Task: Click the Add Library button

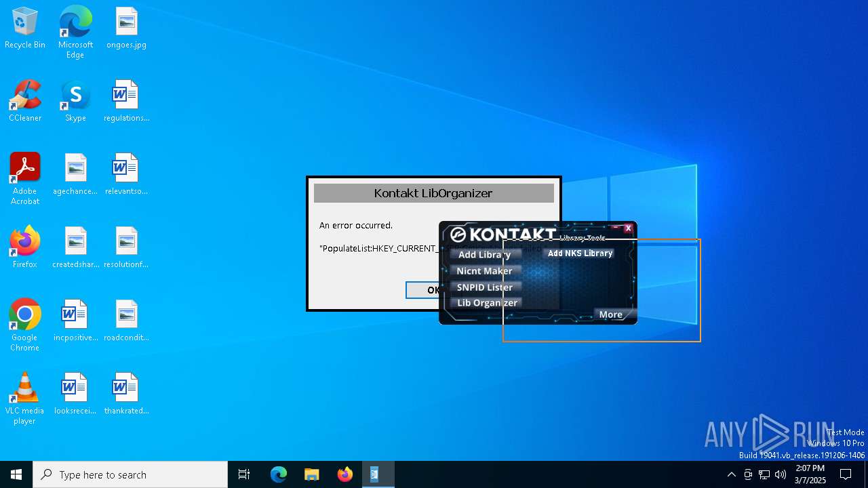Action: (x=486, y=255)
